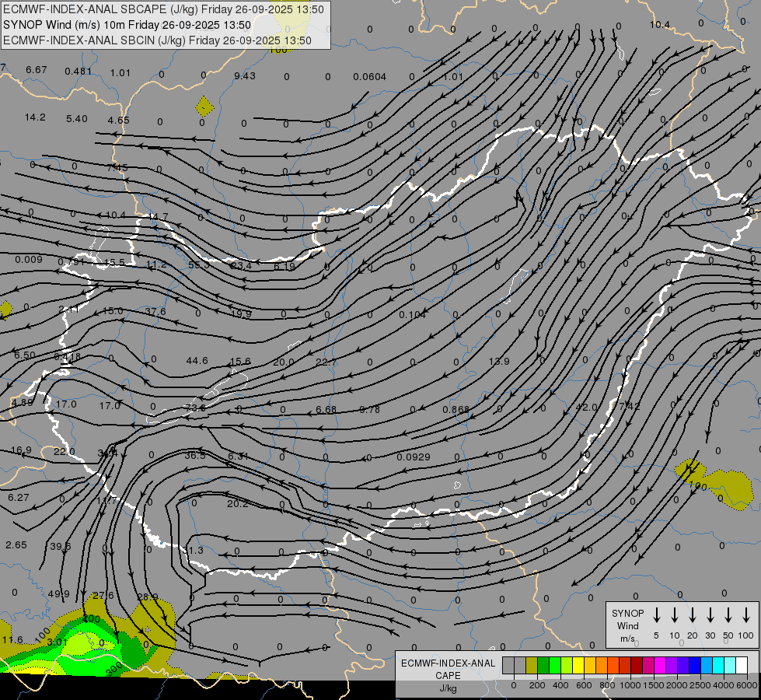The width and height of the screenshot is (761, 700).
Task: Click the map value 73.6
Action: 196,408
